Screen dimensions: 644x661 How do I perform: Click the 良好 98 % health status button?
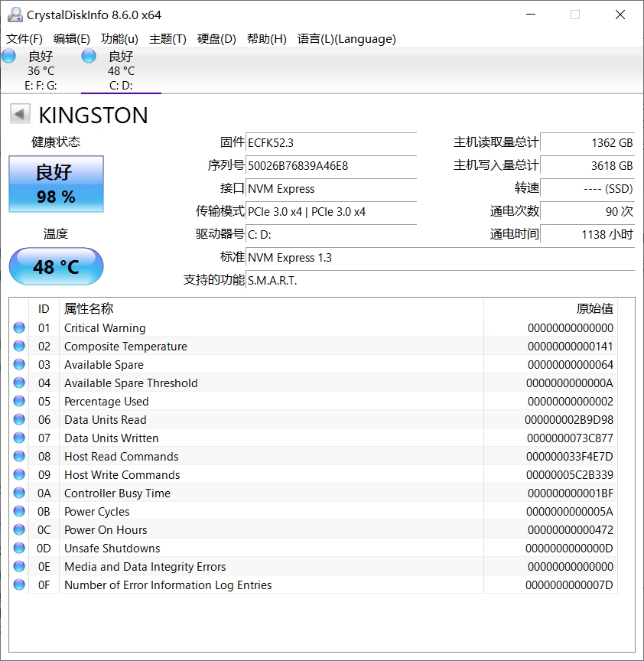56,184
